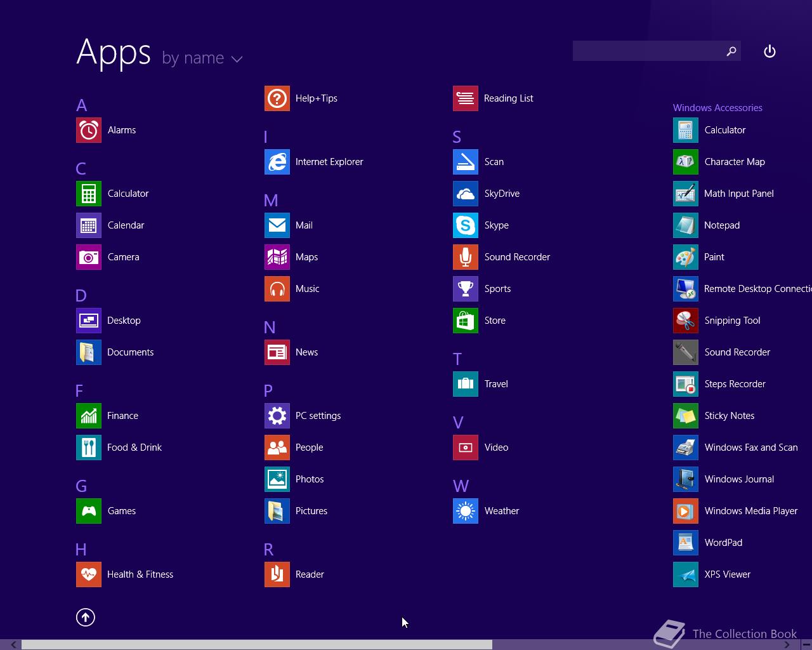Open the News app icon
The width and height of the screenshot is (812, 650).
[x=277, y=352]
